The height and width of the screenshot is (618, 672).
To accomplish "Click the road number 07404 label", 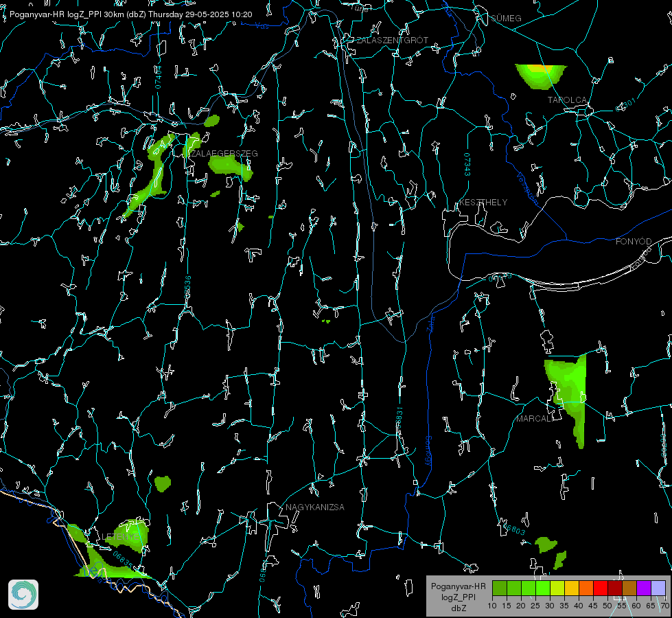I will [x=158, y=78].
